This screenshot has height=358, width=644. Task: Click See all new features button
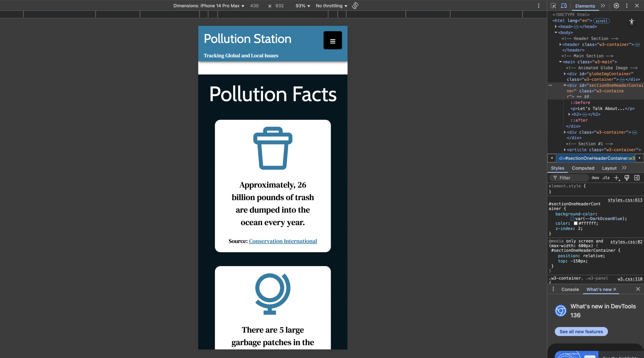coord(581,332)
